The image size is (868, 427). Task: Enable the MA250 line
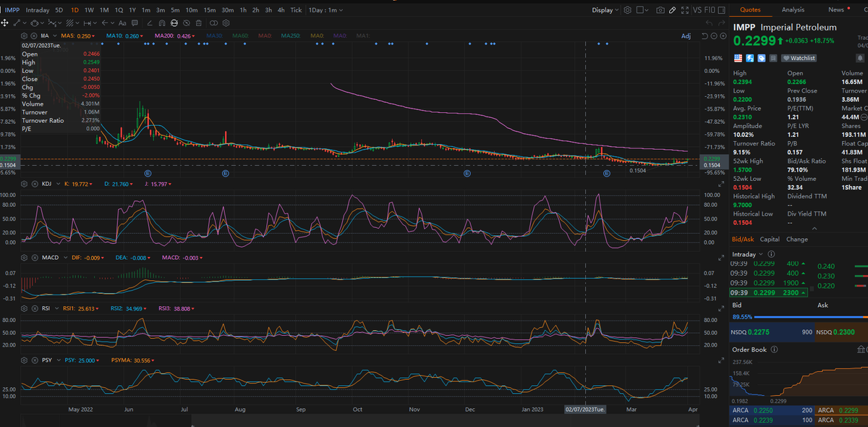point(292,35)
